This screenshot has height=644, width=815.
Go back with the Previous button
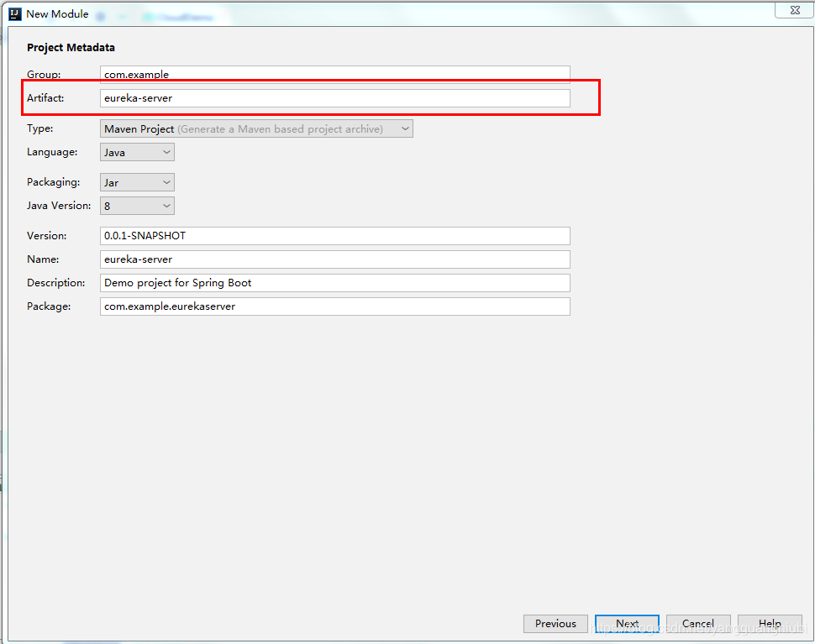(x=555, y=624)
